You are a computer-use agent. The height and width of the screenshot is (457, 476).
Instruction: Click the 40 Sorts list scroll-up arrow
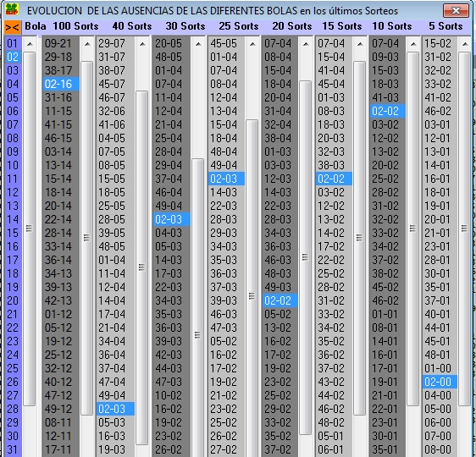tap(142, 44)
